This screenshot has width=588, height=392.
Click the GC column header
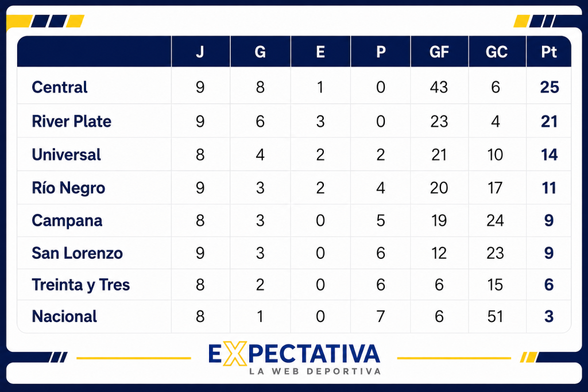[x=497, y=52]
